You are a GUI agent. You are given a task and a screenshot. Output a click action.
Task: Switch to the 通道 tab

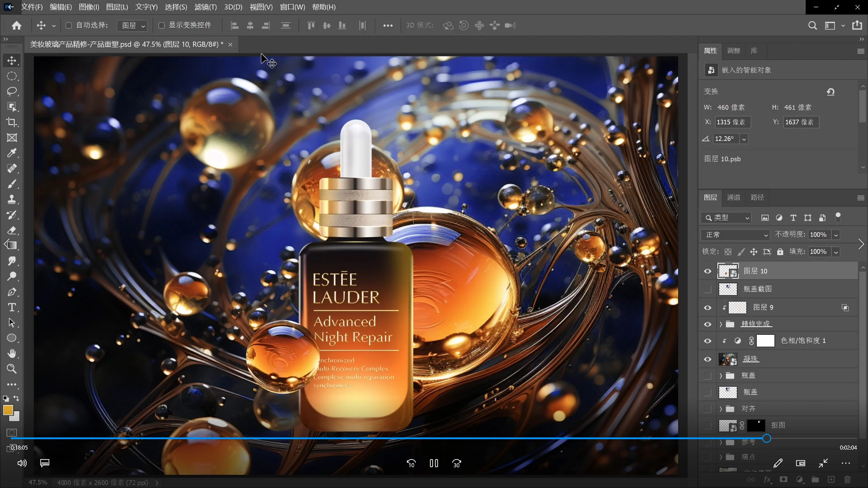point(733,197)
